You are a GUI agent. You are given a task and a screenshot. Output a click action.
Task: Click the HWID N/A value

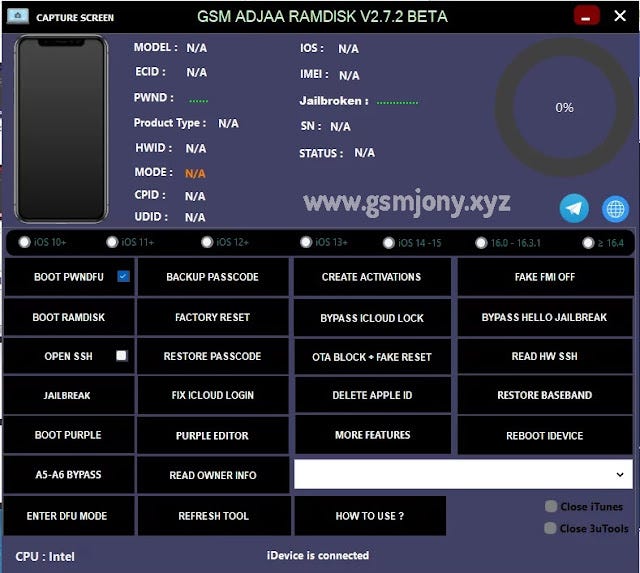point(196,149)
